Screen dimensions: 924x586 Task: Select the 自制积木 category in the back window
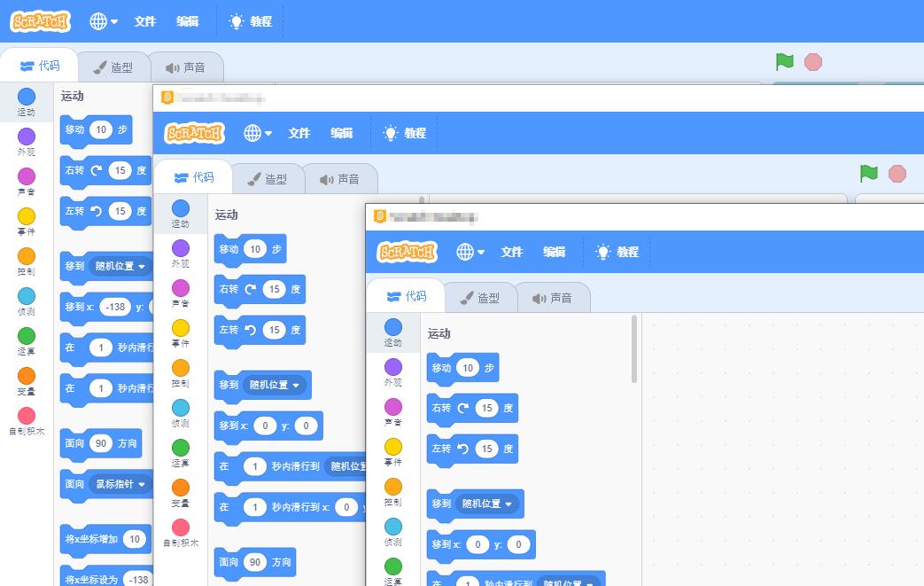click(x=27, y=421)
